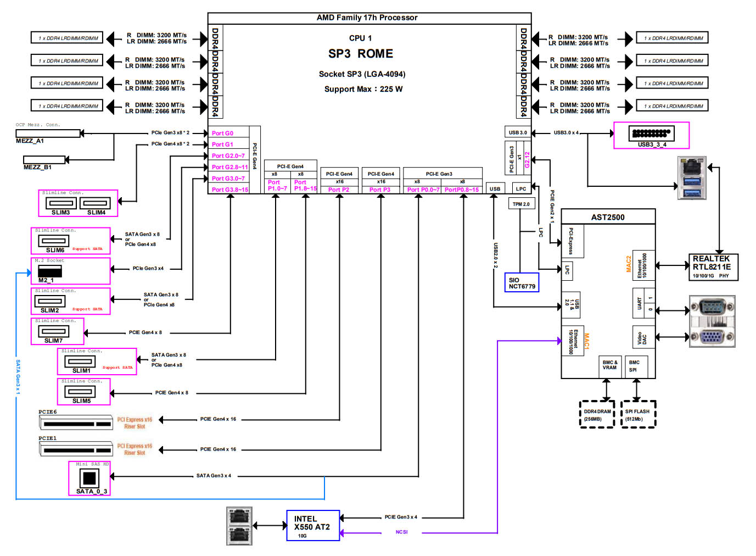Image resolution: width=756 pixels, height=556 pixels.
Task: Click the 'SP3 ROME' heading
Action: 361,54
